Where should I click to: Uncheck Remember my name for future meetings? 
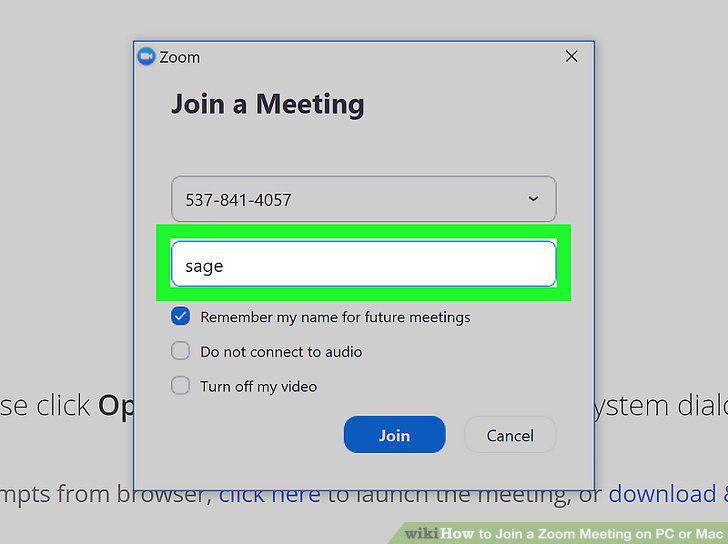[180, 316]
